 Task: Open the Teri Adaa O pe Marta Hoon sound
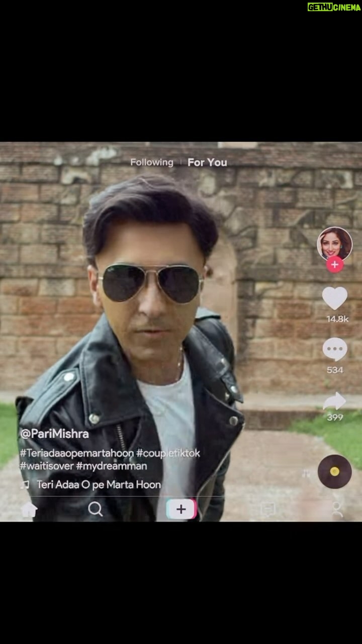point(99,485)
